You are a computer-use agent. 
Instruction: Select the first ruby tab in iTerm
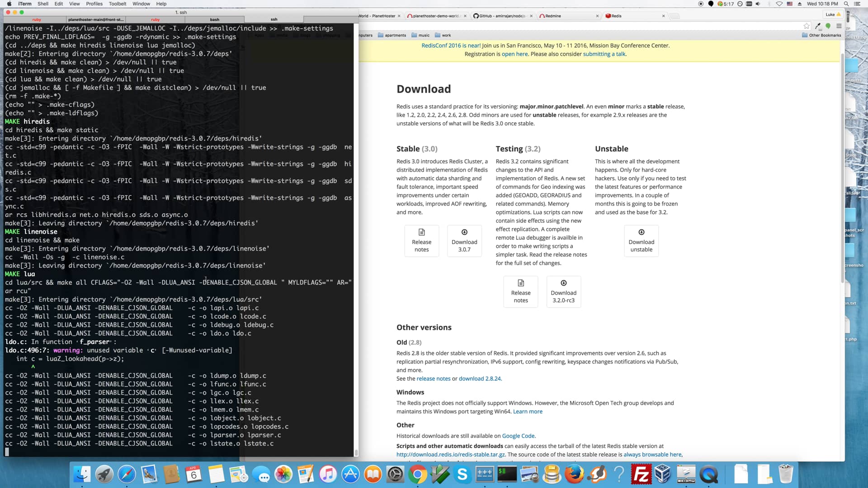pos(37,19)
